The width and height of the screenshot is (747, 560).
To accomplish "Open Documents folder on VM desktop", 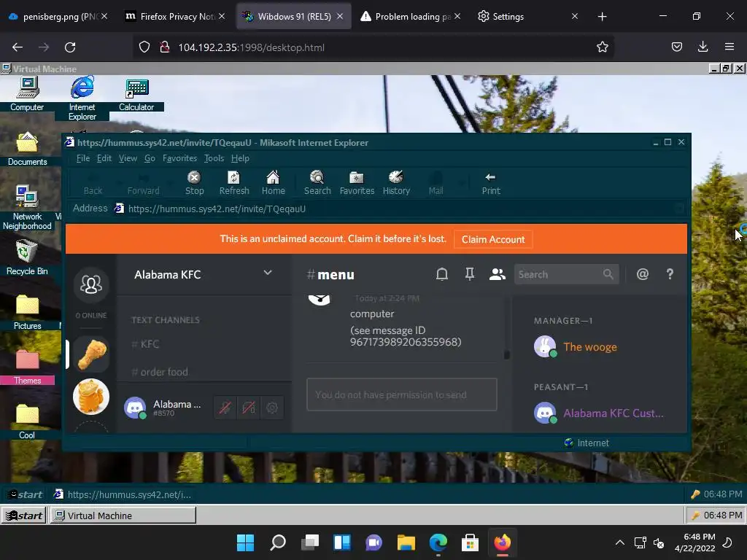I will pyautogui.click(x=27, y=149).
